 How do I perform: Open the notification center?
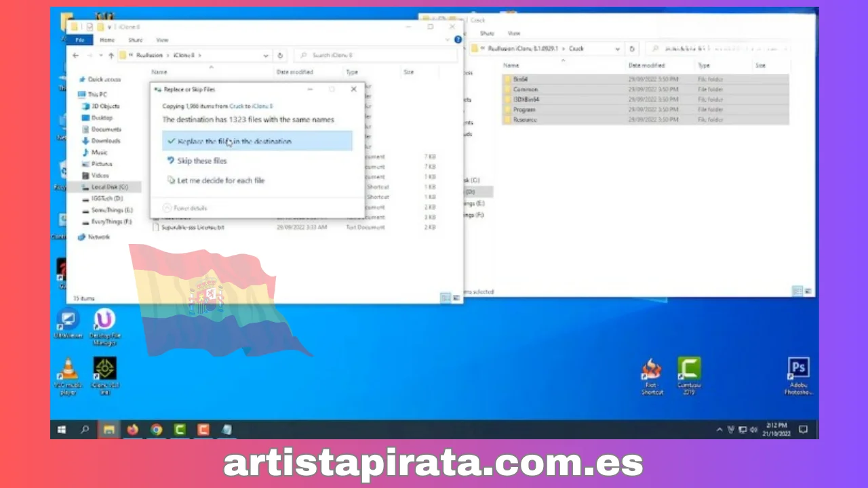(804, 430)
